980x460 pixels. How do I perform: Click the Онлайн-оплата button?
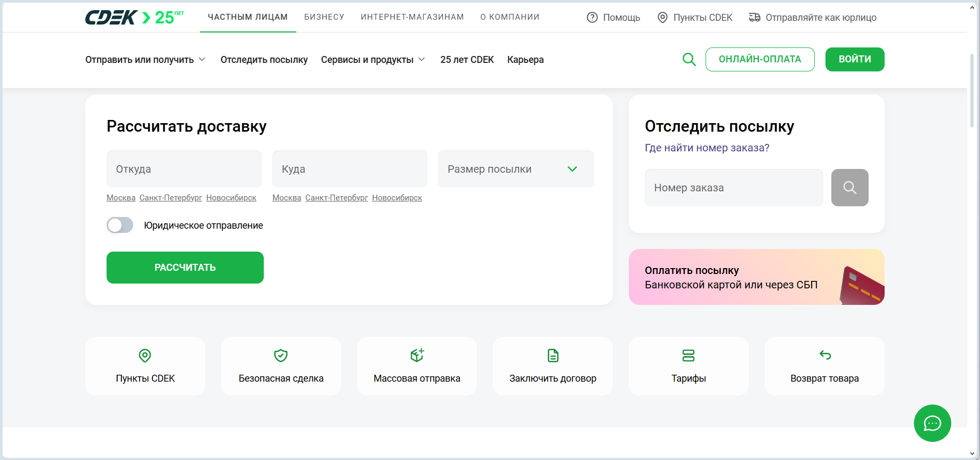click(x=760, y=59)
